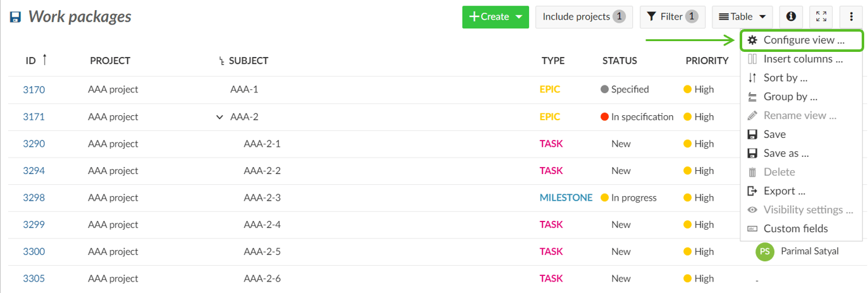Open the Create dropdown button
Image resolution: width=868 pixels, height=293 pixels.
[495, 17]
